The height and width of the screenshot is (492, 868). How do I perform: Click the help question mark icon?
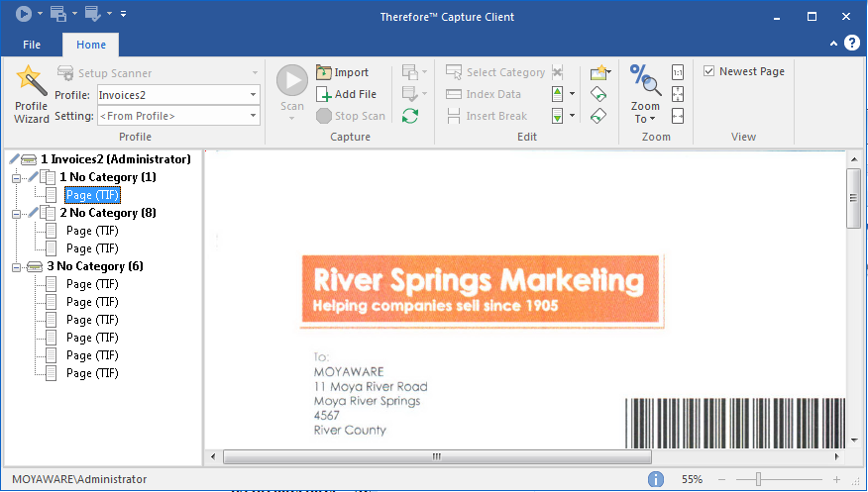pyautogui.click(x=853, y=45)
